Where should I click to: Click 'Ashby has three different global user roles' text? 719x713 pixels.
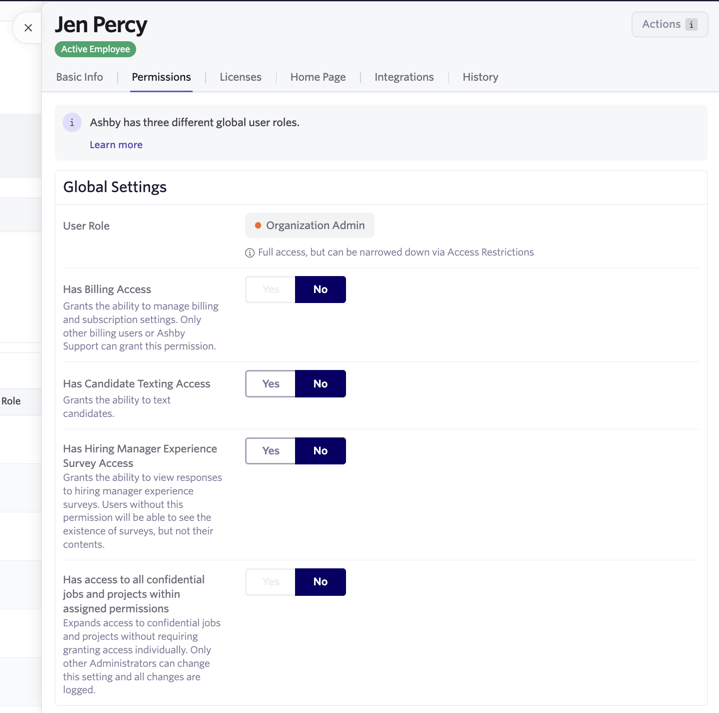point(194,122)
